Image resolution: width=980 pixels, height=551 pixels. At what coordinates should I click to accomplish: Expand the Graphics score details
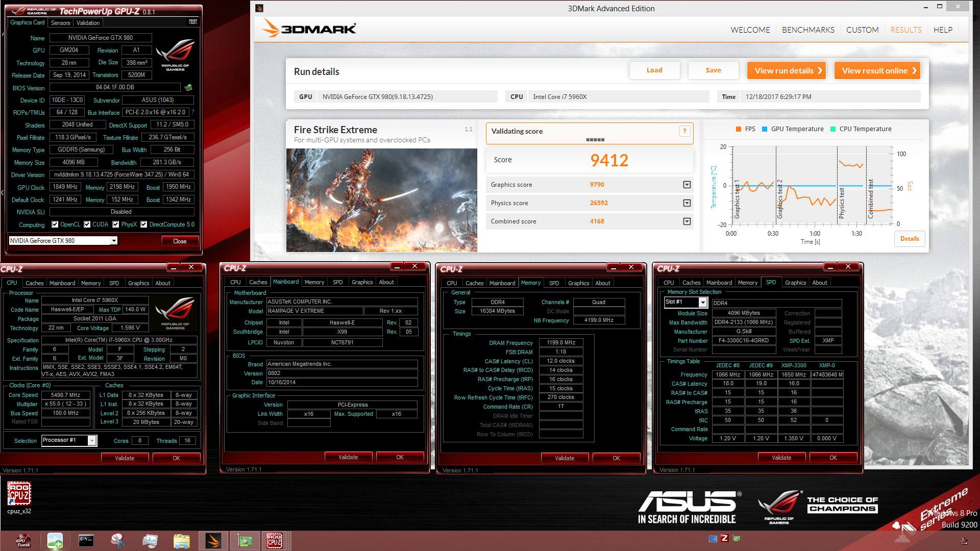coord(687,185)
